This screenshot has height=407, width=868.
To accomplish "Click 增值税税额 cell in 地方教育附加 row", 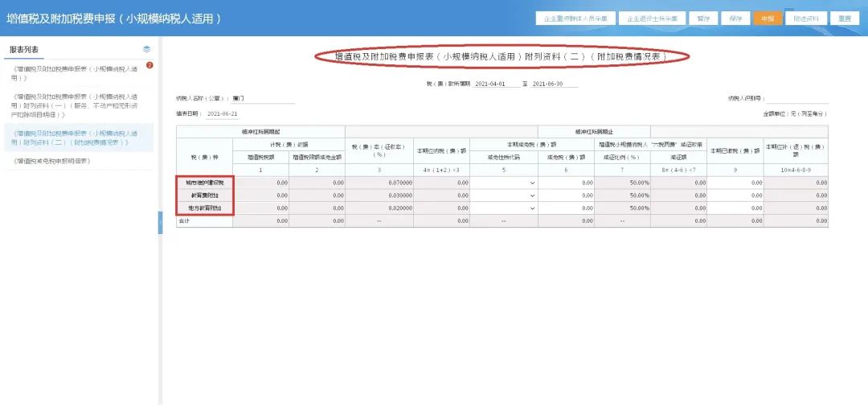I will tap(260, 208).
